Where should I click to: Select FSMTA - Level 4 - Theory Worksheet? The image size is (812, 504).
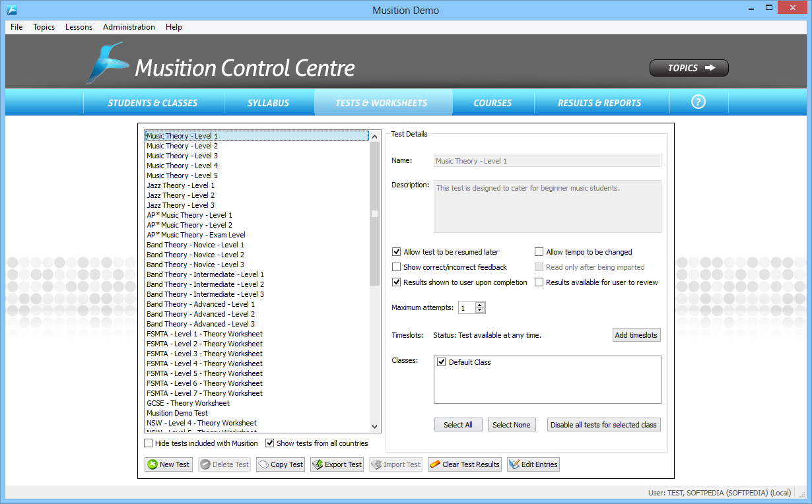tap(257, 363)
